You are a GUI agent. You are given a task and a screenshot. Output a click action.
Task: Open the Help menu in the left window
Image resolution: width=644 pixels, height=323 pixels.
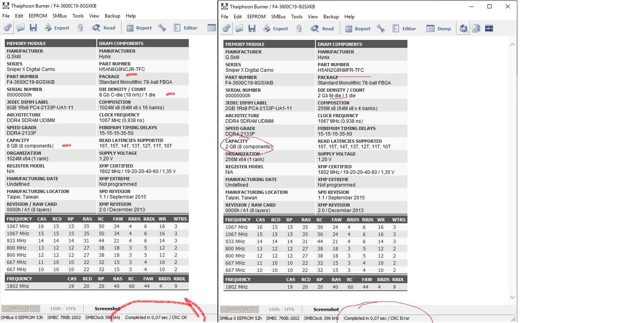[x=131, y=16]
